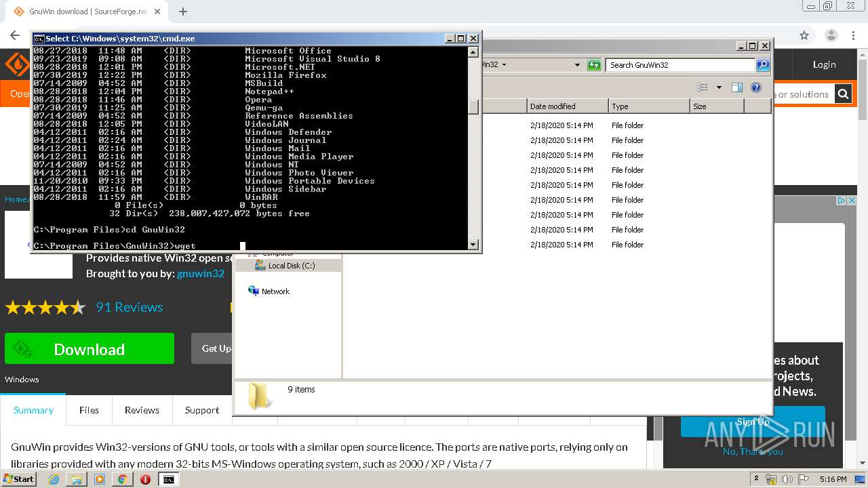Open the address bar history dropdown
This screenshot has width=868, height=488.
click(577, 65)
